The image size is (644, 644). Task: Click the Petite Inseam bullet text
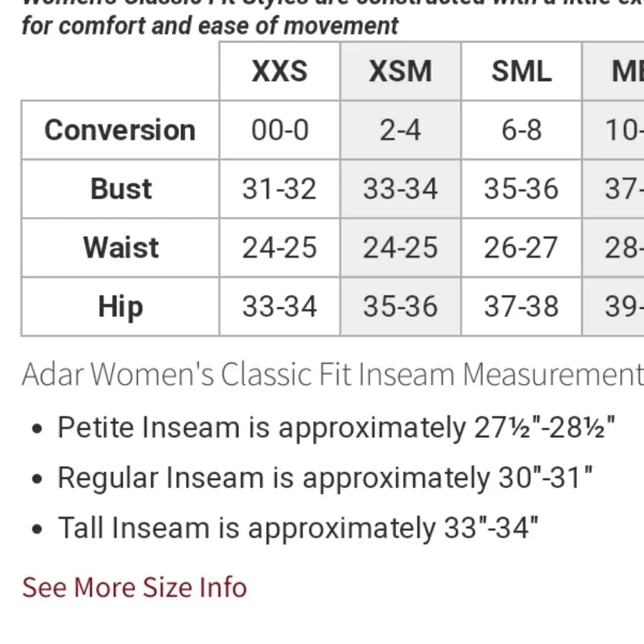tap(336, 428)
